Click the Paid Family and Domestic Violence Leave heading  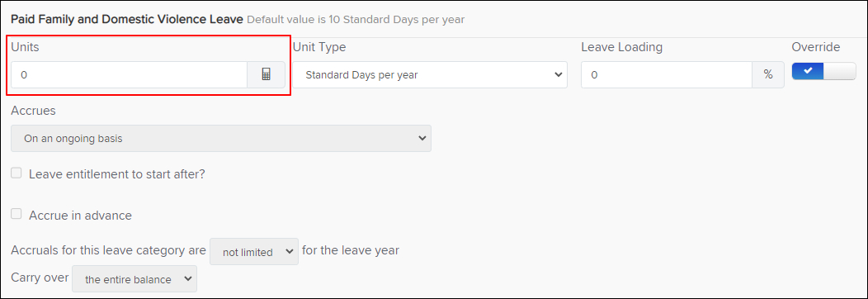127,19
